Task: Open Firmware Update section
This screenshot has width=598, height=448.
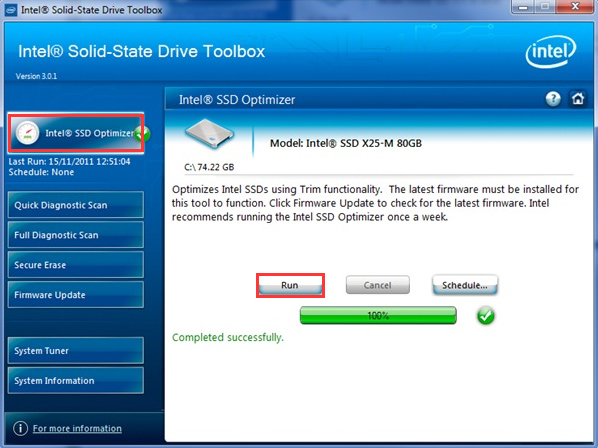Action: pyautogui.click(x=76, y=295)
